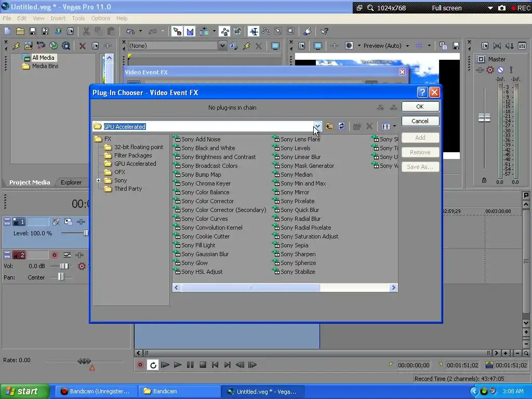Viewport: 532px width, 399px height.
Task: Toggle Ignore Event Grouping icon
Action: tap(237, 31)
